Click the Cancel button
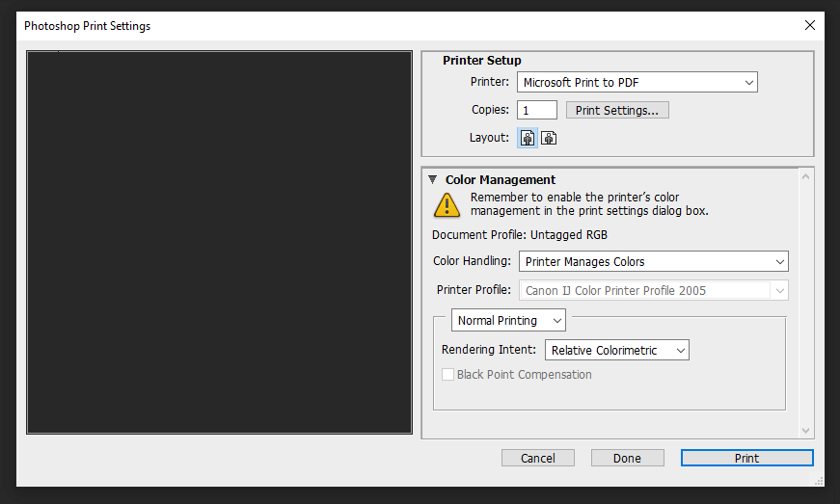This screenshot has height=504, width=840. pos(538,458)
